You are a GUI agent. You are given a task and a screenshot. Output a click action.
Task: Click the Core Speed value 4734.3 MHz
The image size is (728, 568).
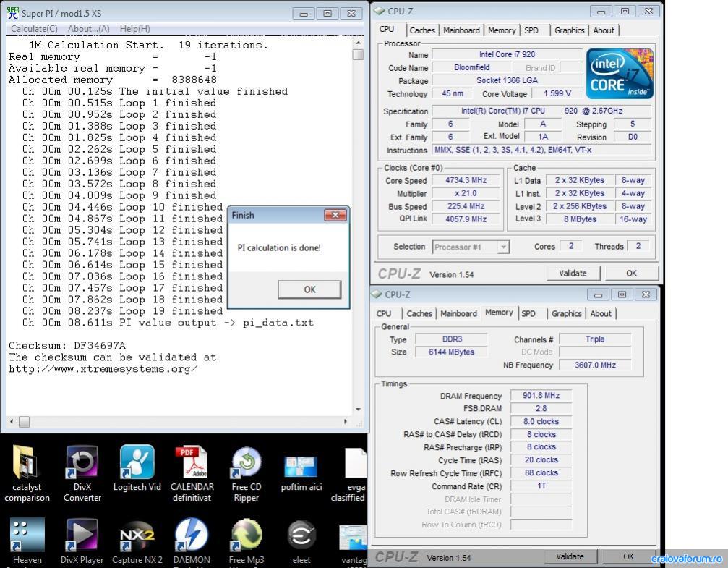click(466, 180)
